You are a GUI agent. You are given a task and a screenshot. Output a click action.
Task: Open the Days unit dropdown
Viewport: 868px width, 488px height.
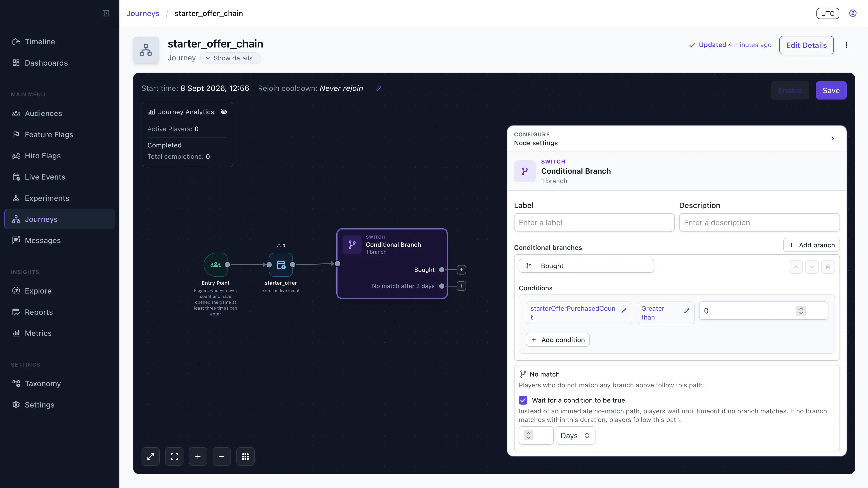point(575,436)
